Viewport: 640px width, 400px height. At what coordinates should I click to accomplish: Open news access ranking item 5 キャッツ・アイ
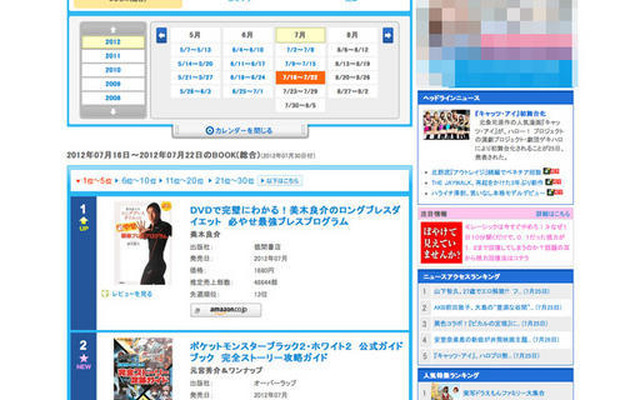coord(486,356)
